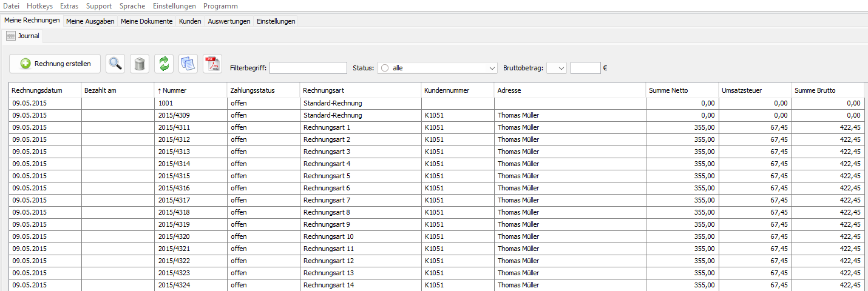Click the red sort arrow in Nummer column

(160, 90)
